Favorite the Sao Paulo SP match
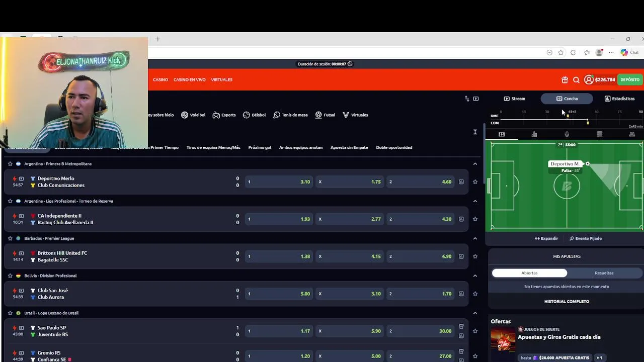The image size is (644, 362). [x=475, y=331]
